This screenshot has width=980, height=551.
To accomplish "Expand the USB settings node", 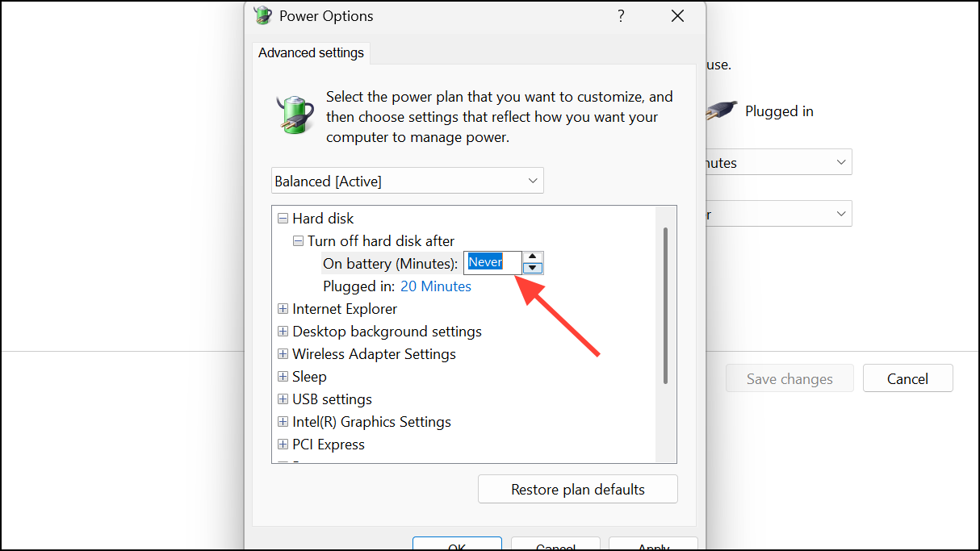I will pos(283,399).
